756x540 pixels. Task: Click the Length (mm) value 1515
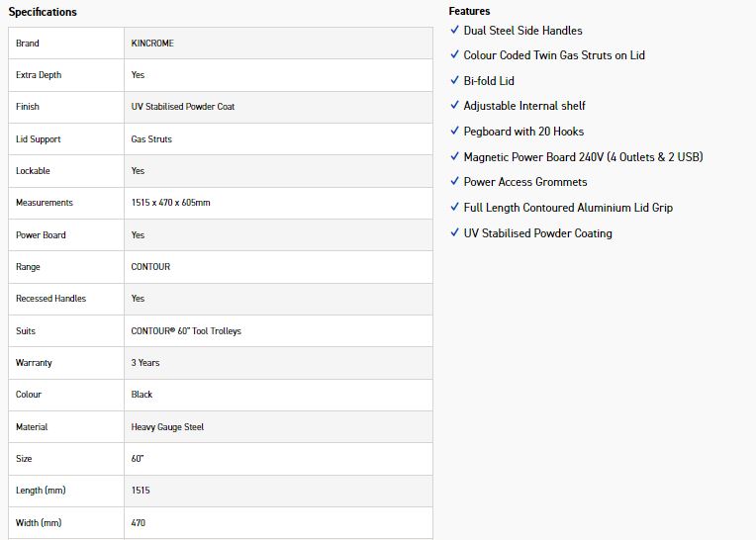(x=141, y=491)
